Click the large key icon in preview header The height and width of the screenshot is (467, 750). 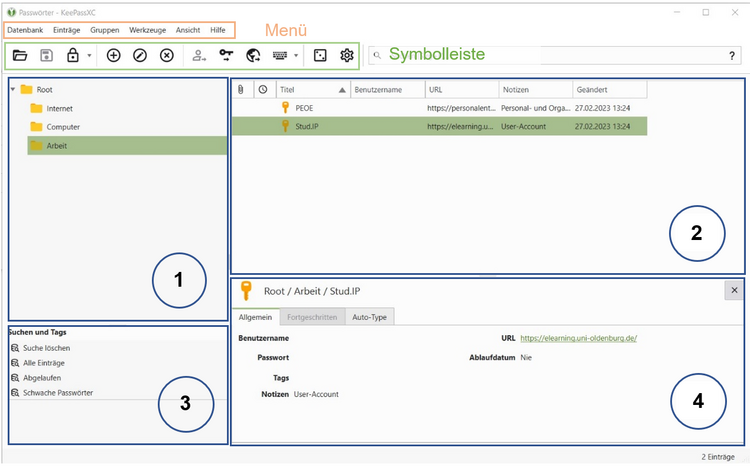(x=246, y=291)
